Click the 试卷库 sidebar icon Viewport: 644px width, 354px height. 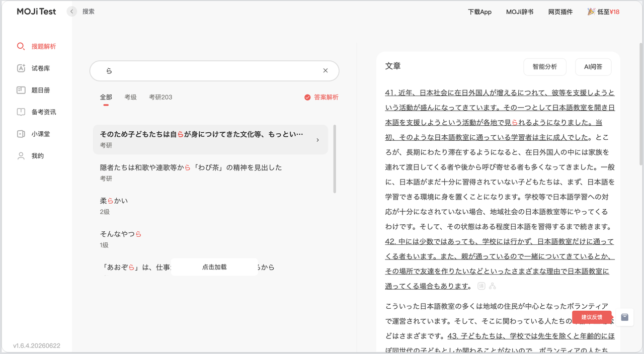21,68
